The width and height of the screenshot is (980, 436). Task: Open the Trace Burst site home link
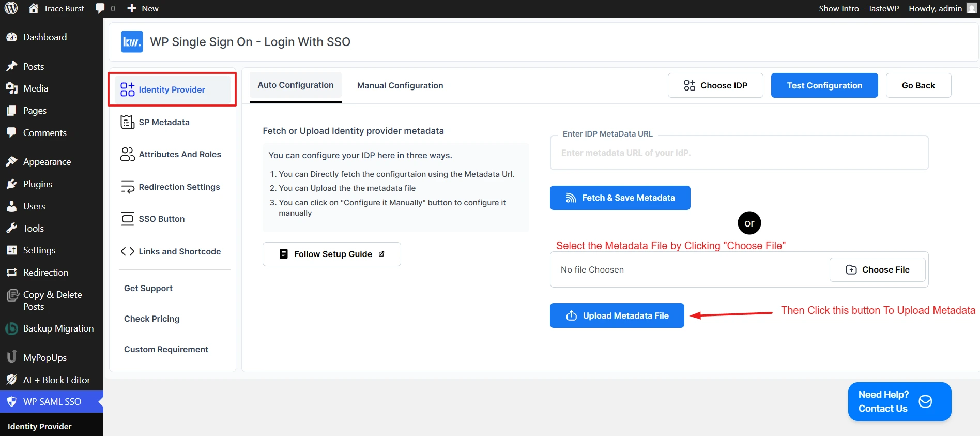pyautogui.click(x=56, y=8)
